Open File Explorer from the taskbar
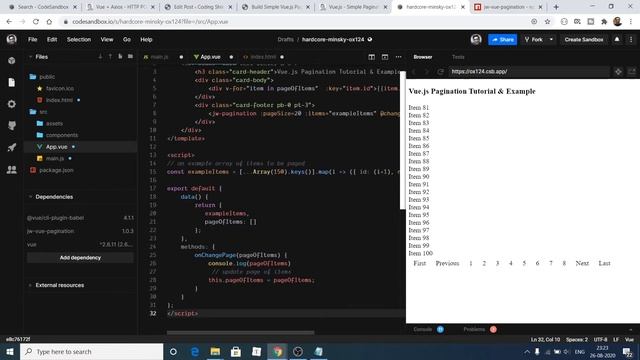Screen dimensions: 640x360 [215, 351]
